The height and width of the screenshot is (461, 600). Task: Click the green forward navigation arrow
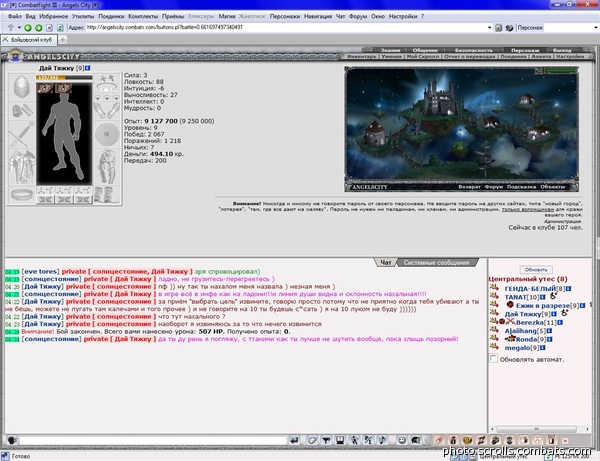tap(39, 28)
